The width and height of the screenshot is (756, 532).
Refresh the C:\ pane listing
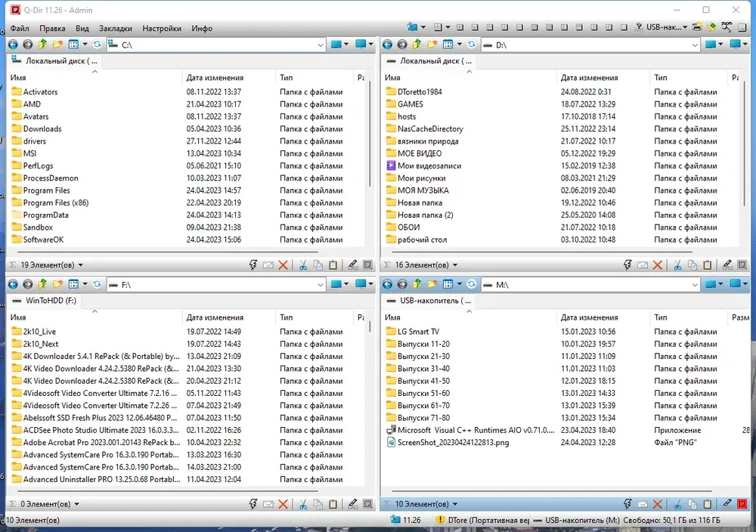pyautogui.click(x=98, y=45)
